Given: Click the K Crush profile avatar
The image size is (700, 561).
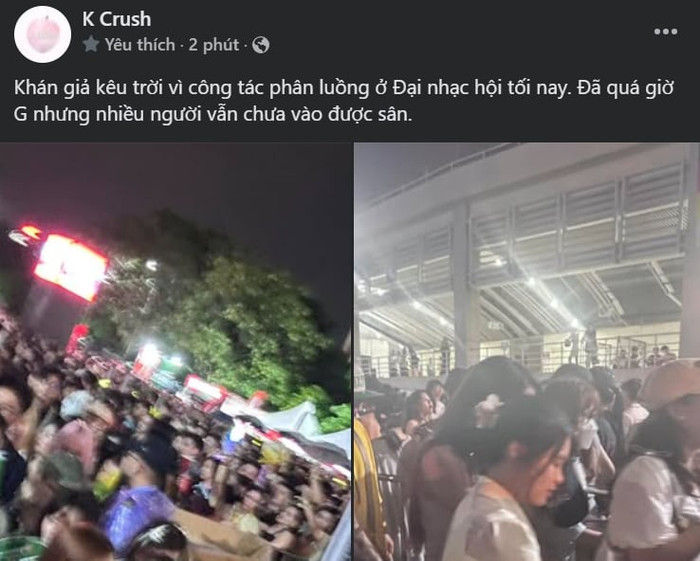Looking at the screenshot, I should 42,34.
